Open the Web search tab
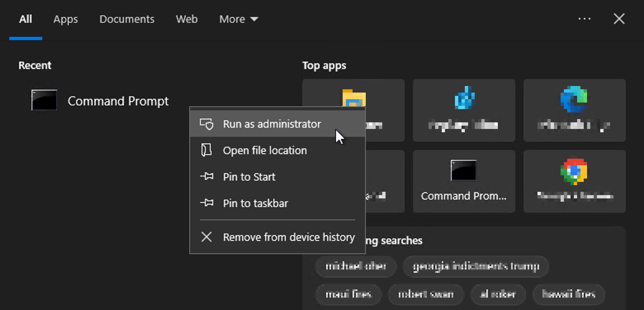The width and height of the screenshot is (644, 310). 187,19
